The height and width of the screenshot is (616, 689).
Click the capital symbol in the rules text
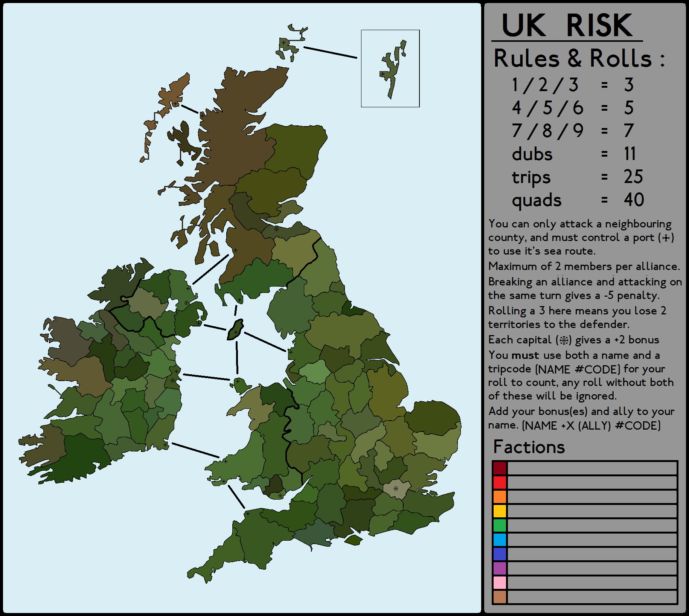pos(564,340)
